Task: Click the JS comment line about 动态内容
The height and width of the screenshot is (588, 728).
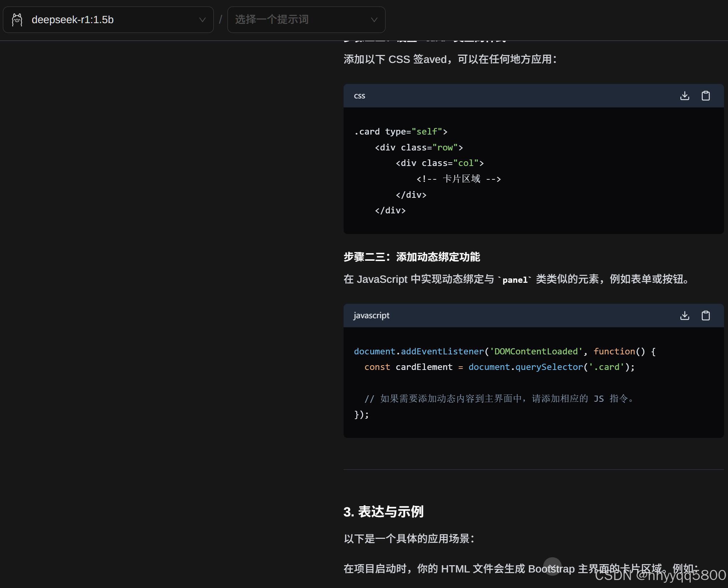Action: [499, 399]
